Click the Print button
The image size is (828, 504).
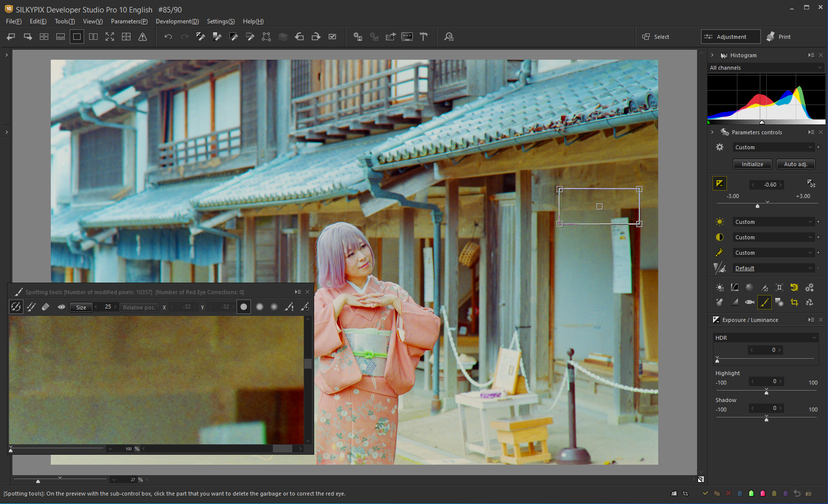click(779, 37)
